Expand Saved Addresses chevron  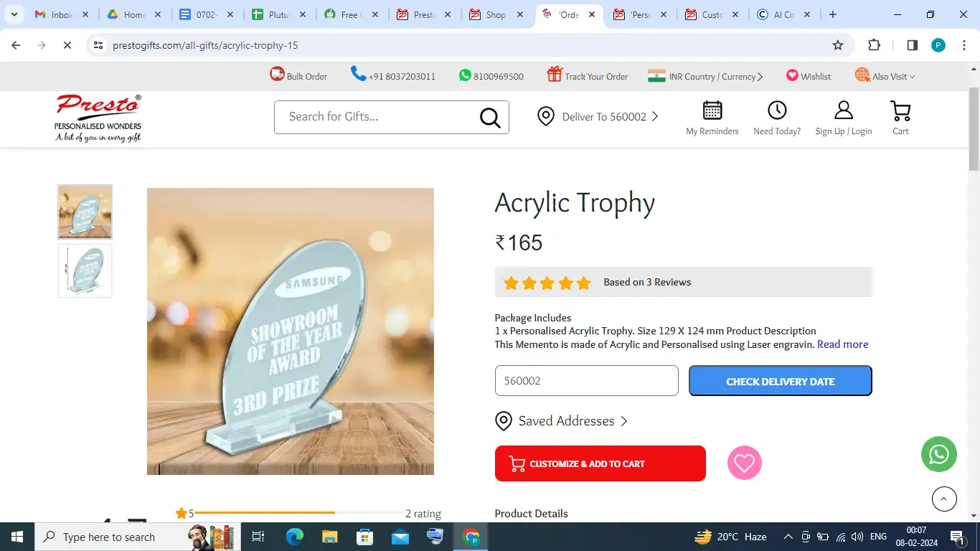coord(624,421)
